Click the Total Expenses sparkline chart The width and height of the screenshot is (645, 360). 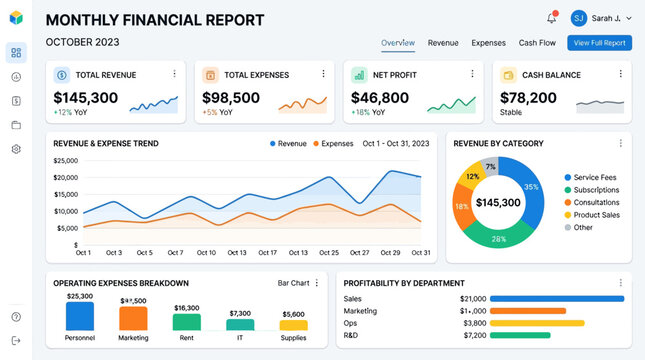click(303, 105)
